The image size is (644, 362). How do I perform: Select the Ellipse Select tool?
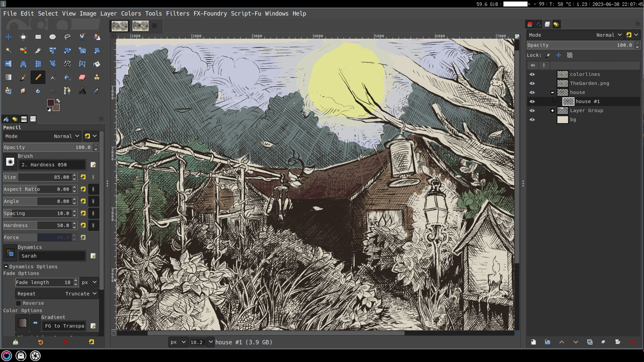point(52,37)
